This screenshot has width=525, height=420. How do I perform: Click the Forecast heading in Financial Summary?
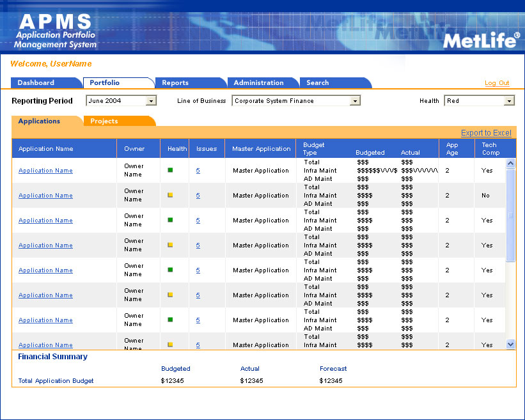pyautogui.click(x=333, y=369)
